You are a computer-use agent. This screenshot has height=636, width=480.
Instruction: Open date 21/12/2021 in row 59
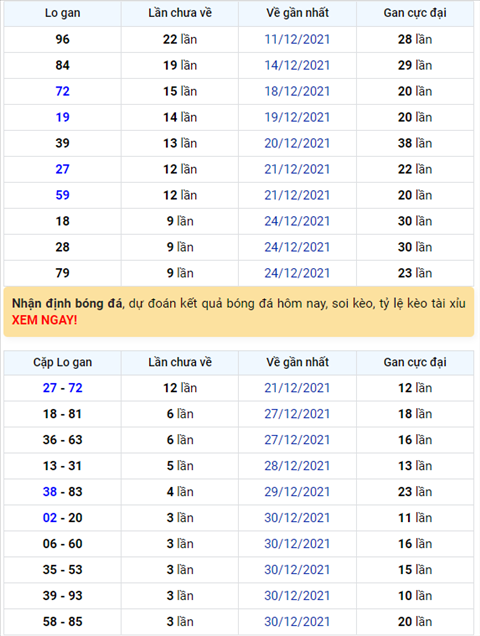point(297,195)
